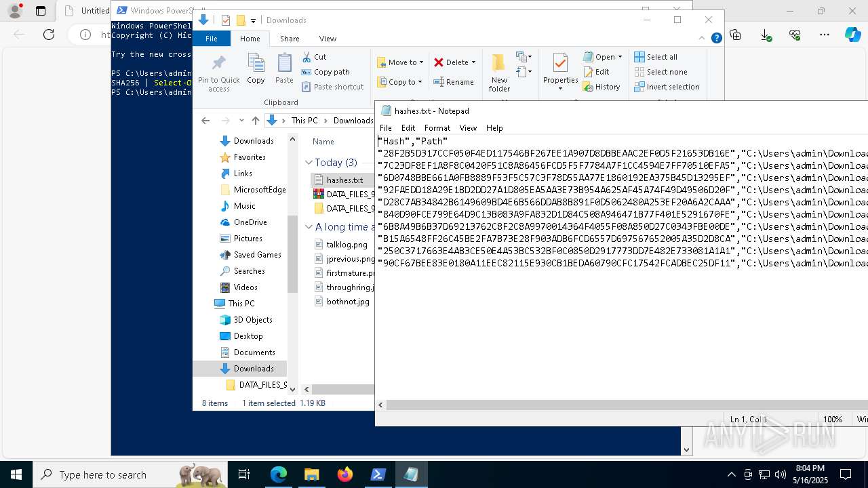This screenshot has height=488, width=868.
Task: Open Notepad Edit menu
Action: (408, 128)
